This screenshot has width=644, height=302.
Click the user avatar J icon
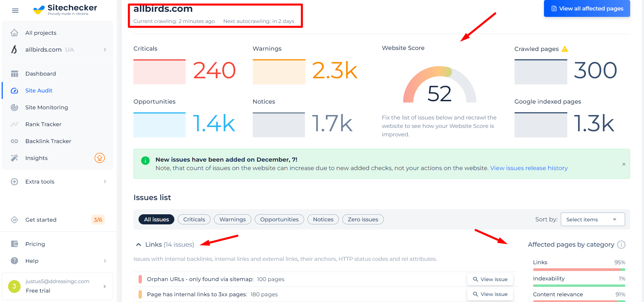pos(14,286)
